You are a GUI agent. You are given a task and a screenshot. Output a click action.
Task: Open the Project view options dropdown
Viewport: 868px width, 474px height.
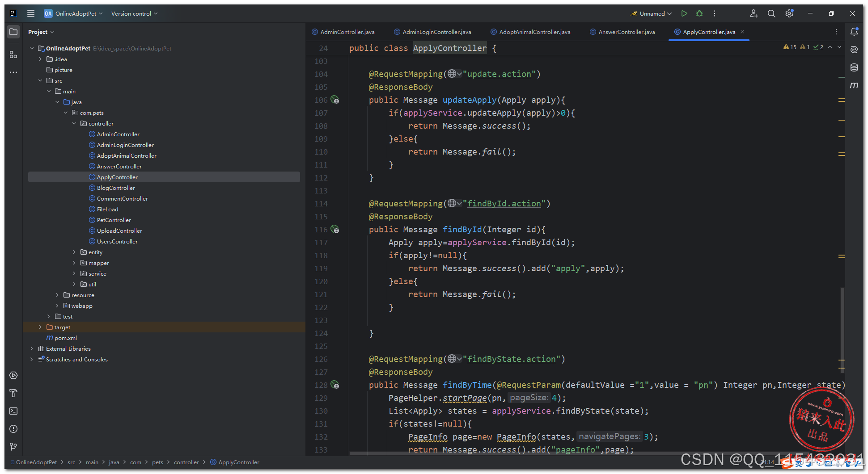[41, 32]
